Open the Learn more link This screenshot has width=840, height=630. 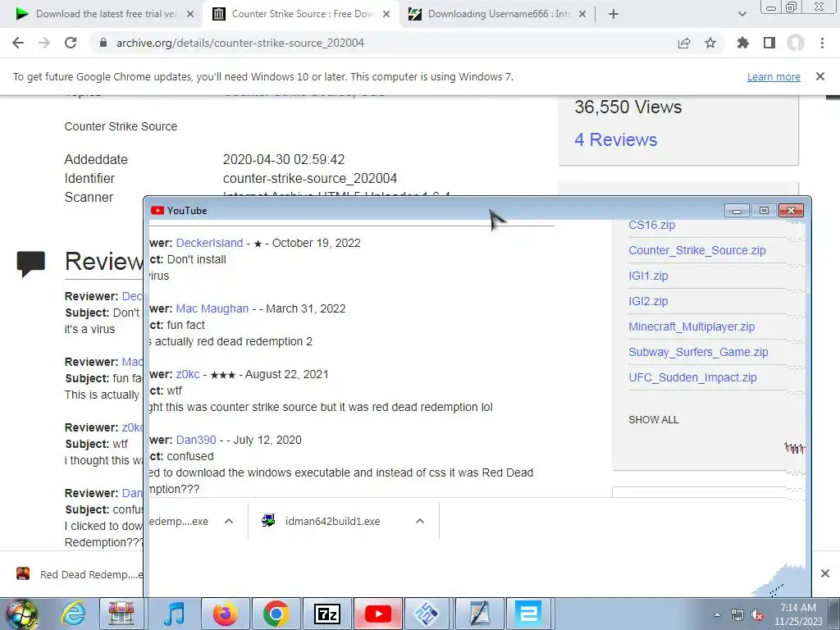click(x=774, y=76)
